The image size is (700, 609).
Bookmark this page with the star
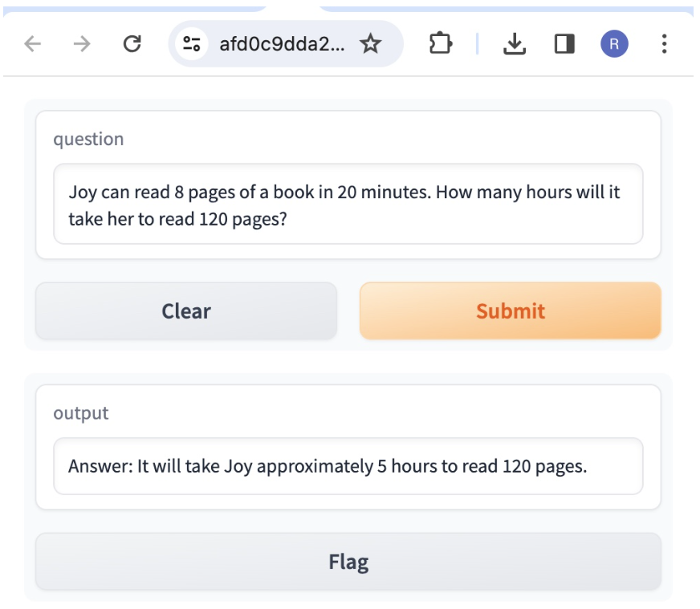[370, 44]
